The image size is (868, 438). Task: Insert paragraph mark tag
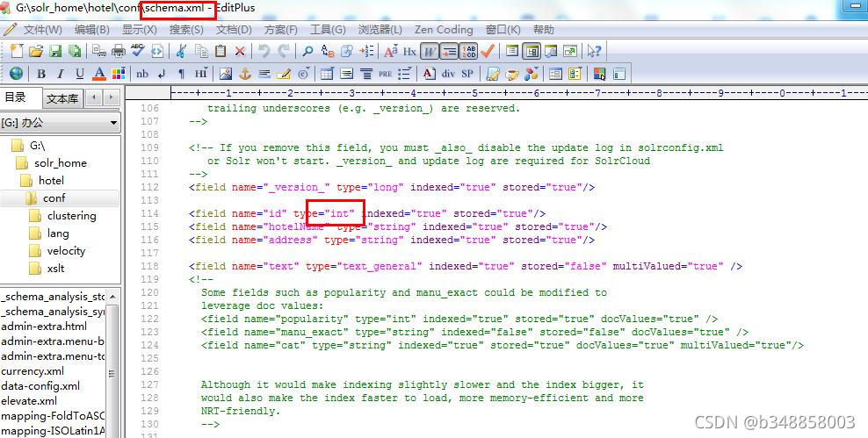pos(181,73)
